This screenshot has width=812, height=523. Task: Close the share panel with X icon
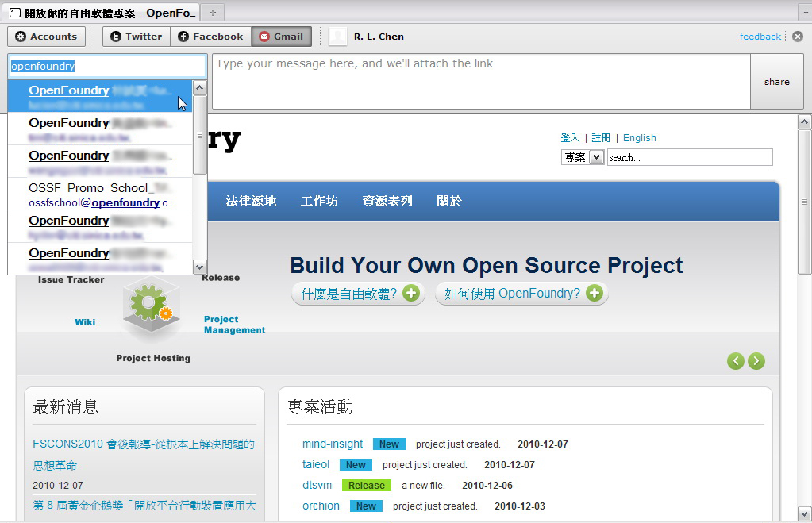pos(798,37)
